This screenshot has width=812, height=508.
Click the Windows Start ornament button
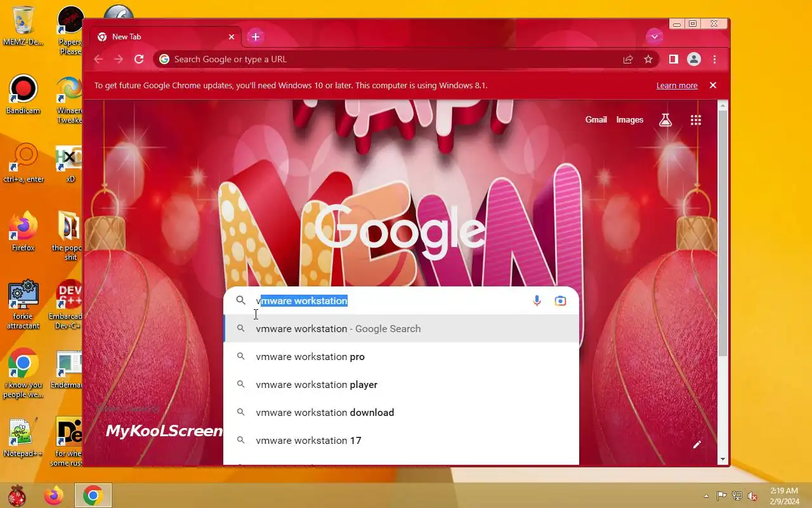click(16, 495)
